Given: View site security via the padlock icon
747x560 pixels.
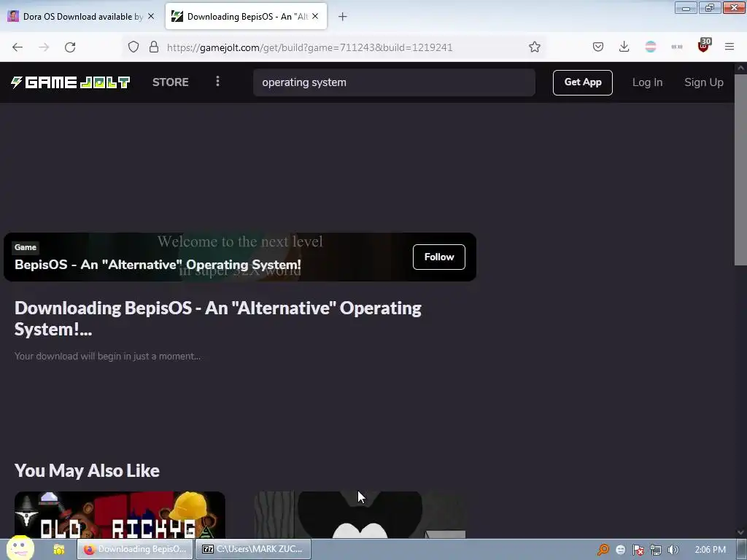Looking at the screenshot, I should [x=153, y=47].
